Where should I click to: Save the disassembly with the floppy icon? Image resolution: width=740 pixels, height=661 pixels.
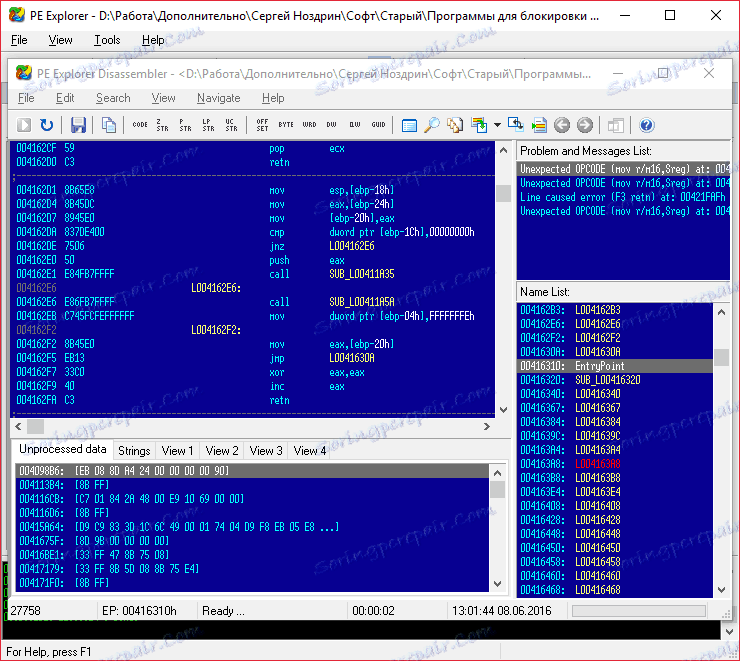pos(78,125)
